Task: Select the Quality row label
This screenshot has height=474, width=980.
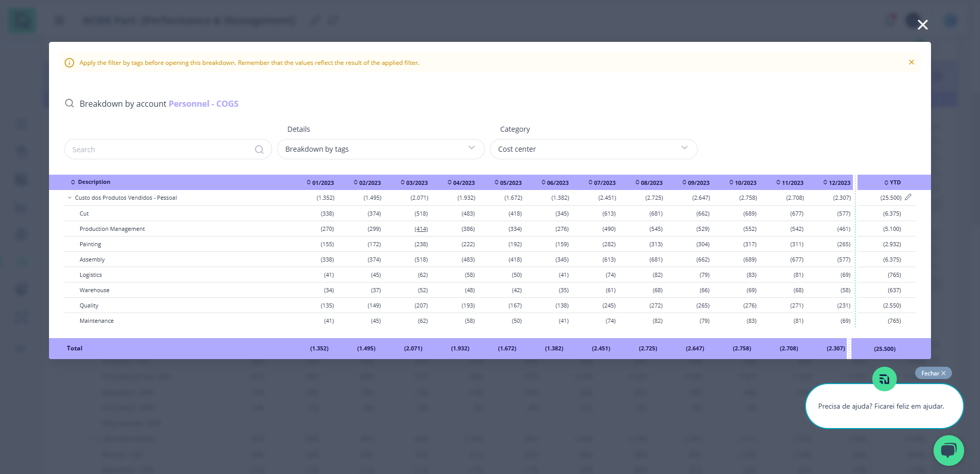Action: (x=89, y=305)
